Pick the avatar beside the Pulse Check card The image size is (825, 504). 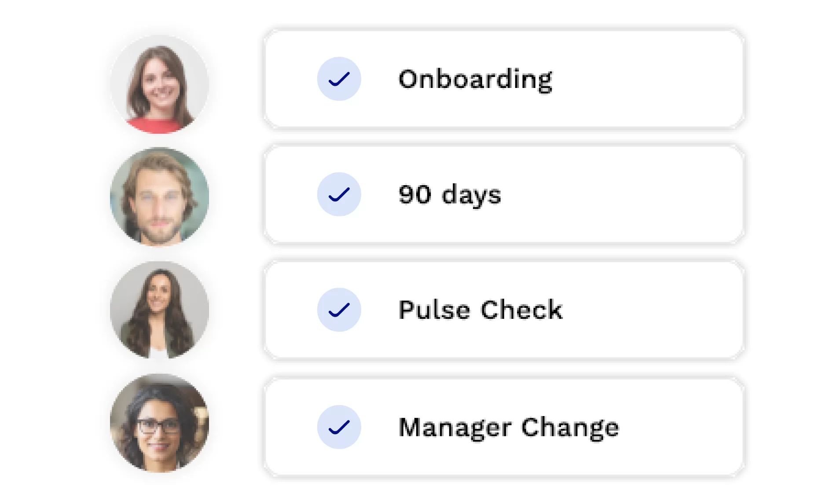coord(159,310)
